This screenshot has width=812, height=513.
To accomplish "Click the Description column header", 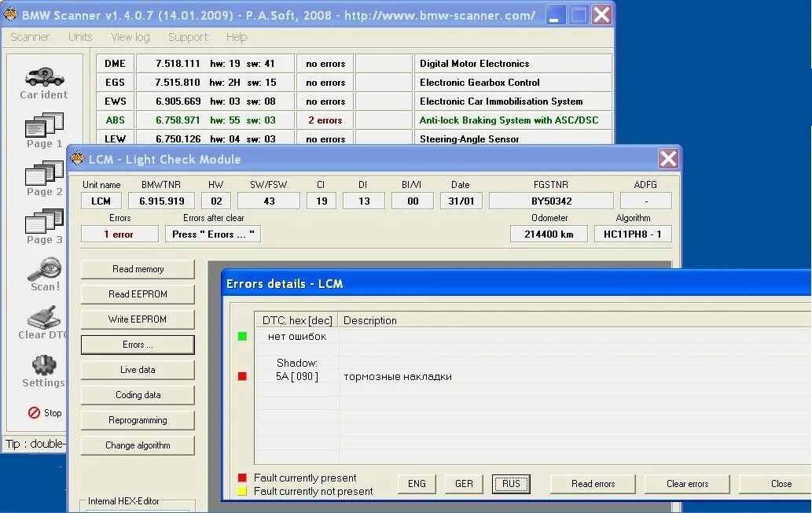I will click(575, 320).
